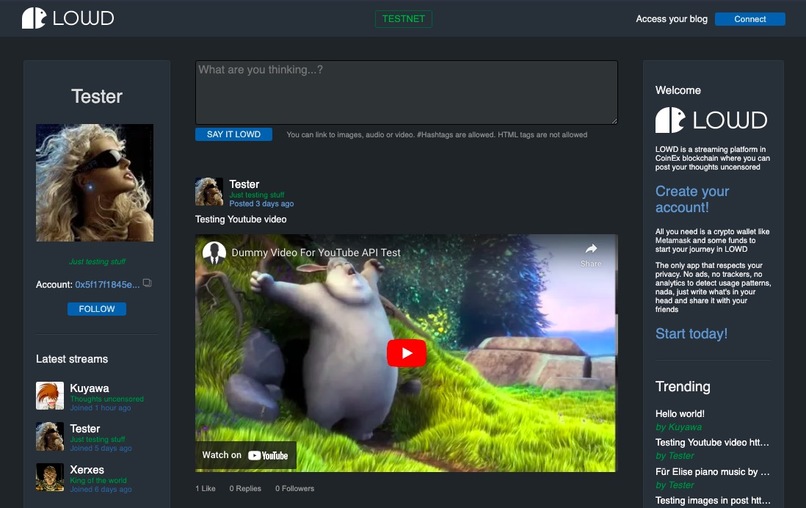Viewport: 806px width, 508px height.
Task: Open trending post 'Testing Youtube video htt...'
Action: (x=712, y=442)
